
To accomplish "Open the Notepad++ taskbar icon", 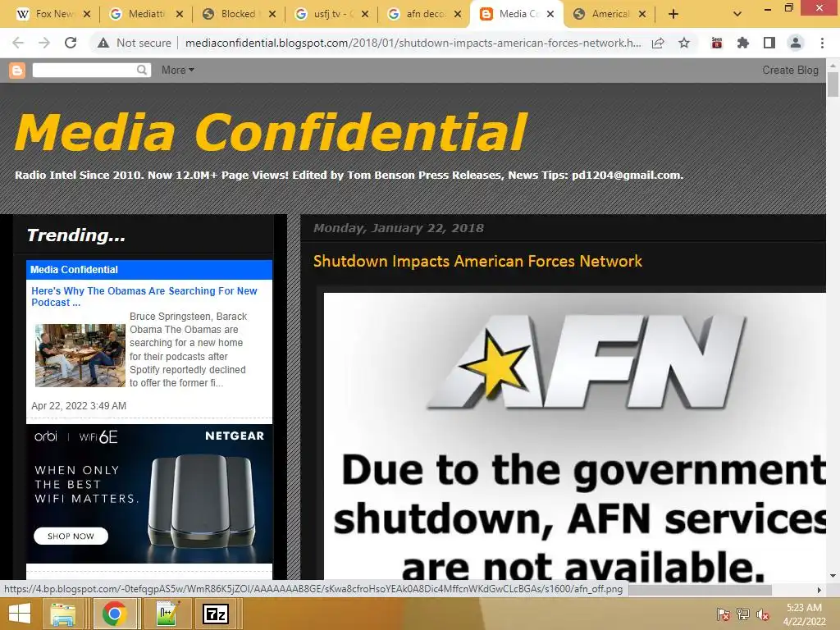I will [x=167, y=614].
